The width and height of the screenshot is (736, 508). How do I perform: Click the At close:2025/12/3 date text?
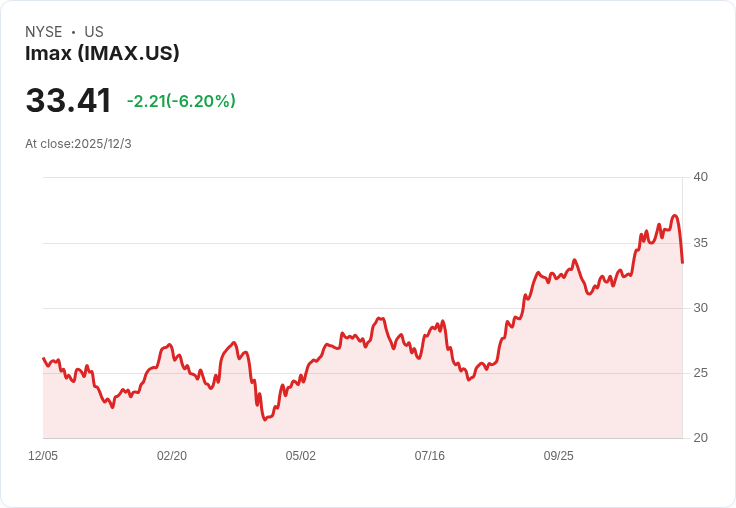pos(78,144)
